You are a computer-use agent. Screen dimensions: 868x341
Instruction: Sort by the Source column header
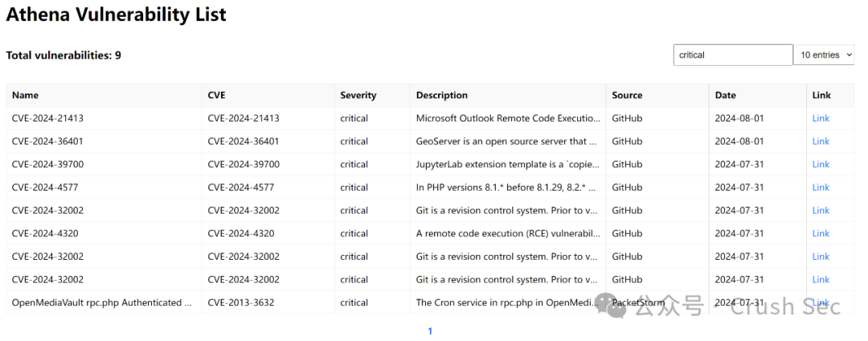click(627, 95)
